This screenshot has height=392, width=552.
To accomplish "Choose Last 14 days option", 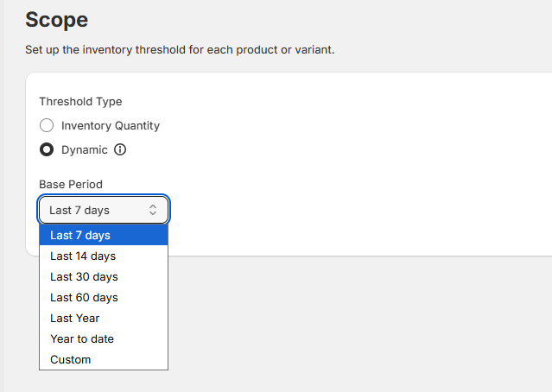I will (104, 256).
